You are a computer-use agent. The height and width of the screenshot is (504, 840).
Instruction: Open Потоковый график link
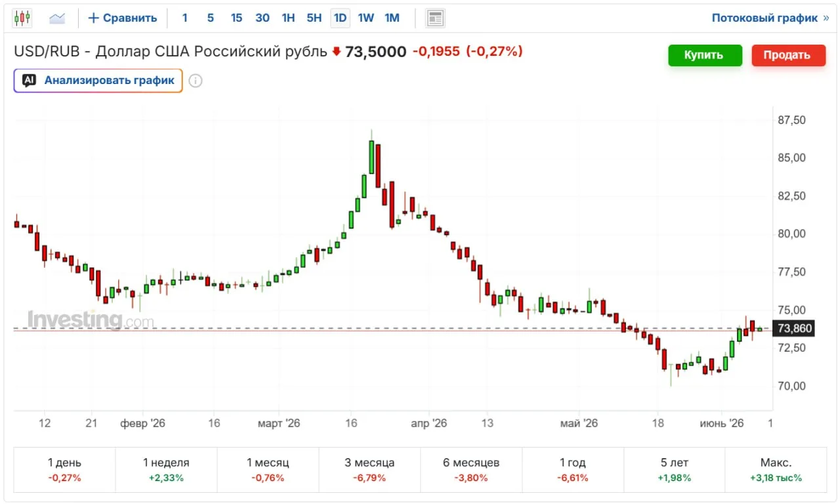[770, 18]
